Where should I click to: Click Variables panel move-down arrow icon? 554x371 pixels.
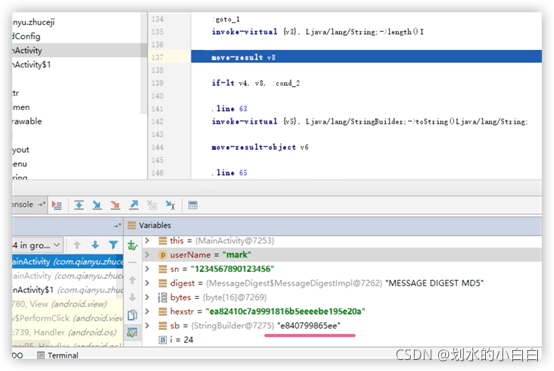tap(132, 298)
